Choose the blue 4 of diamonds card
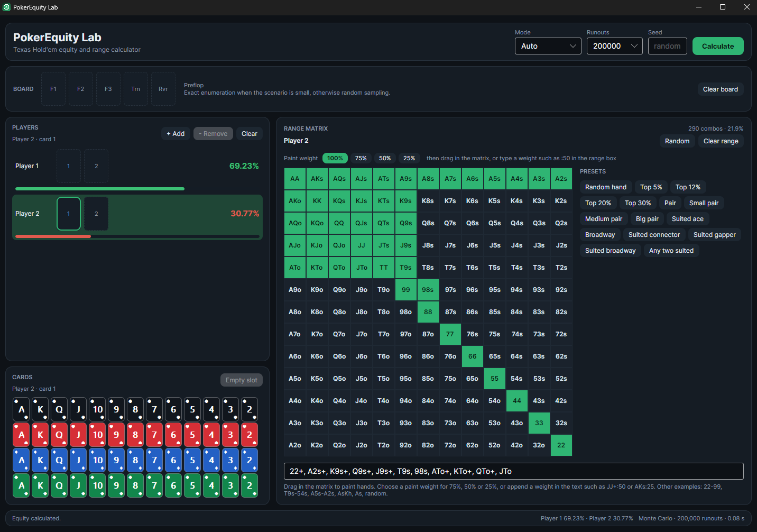 (211, 460)
